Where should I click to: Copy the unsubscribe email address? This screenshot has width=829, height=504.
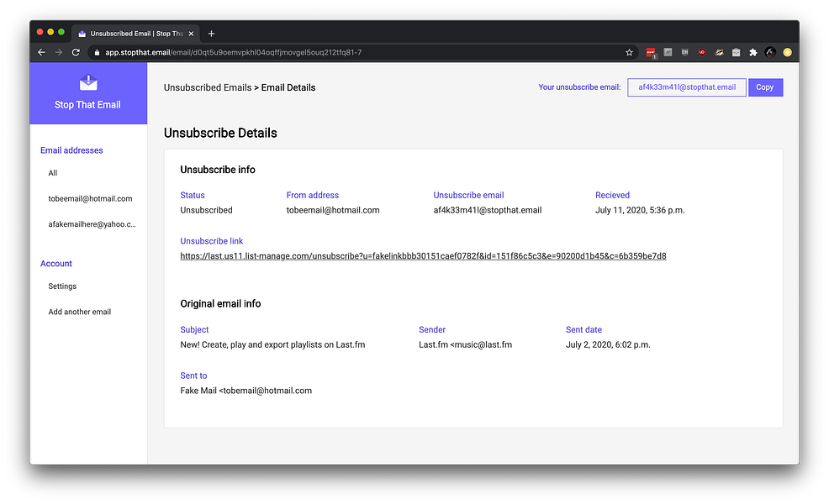point(765,87)
